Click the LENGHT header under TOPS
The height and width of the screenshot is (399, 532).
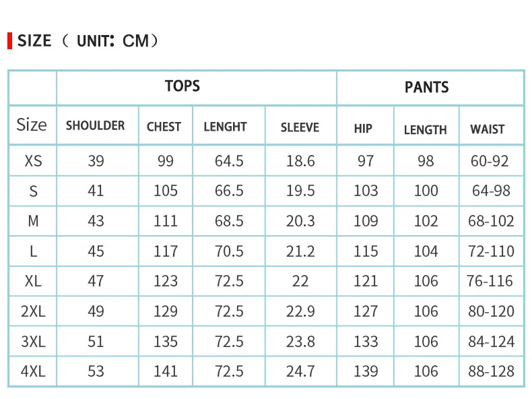tap(225, 127)
